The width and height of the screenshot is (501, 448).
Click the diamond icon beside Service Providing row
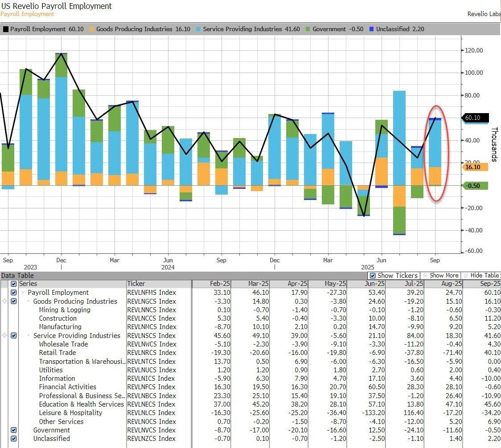pyautogui.click(x=5, y=336)
